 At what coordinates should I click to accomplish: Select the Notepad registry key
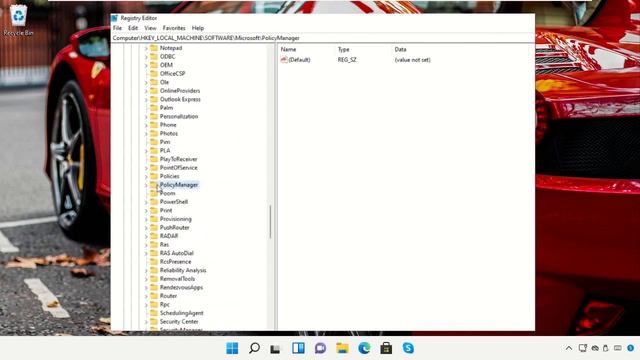coord(171,48)
